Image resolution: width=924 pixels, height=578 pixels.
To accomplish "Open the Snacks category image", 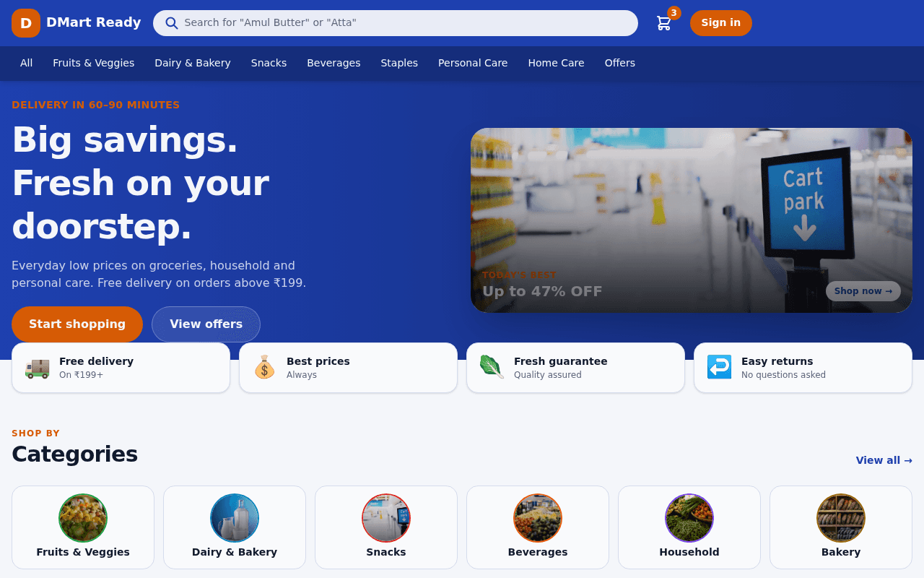I will click(x=386, y=518).
